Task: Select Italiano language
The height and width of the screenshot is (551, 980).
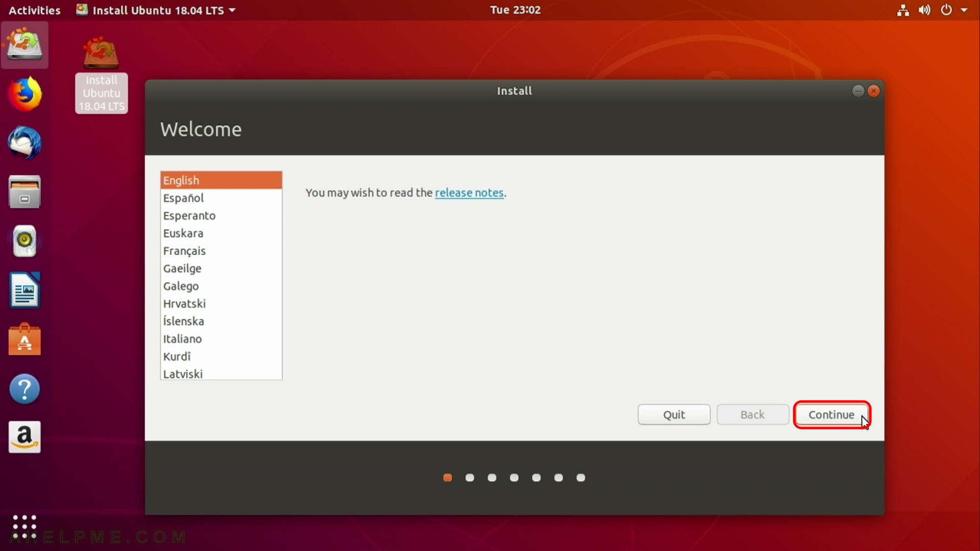Action: click(x=221, y=339)
